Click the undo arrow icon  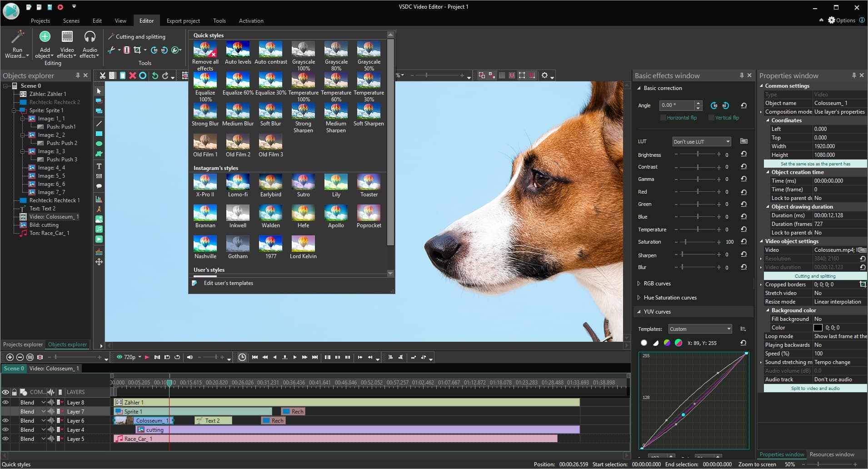155,75
